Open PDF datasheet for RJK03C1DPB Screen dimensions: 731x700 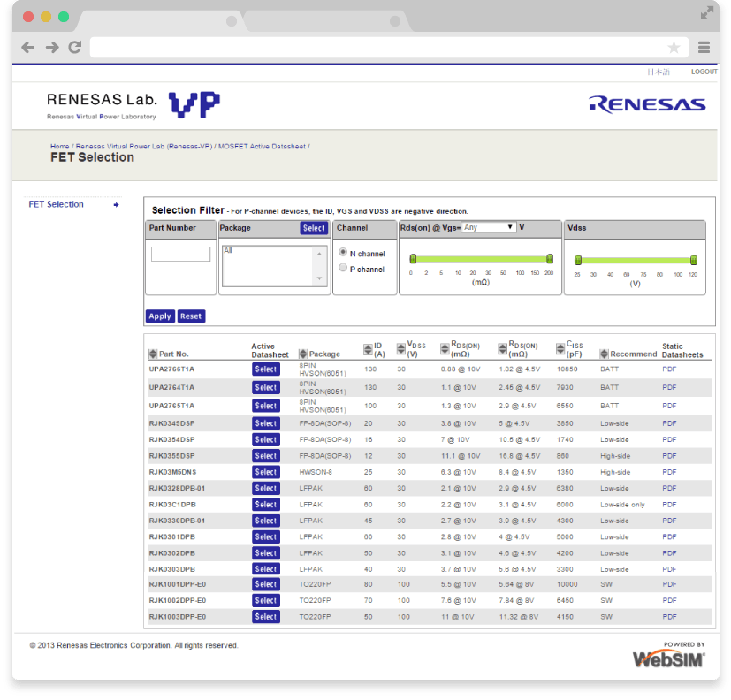pyautogui.click(x=669, y=505)
